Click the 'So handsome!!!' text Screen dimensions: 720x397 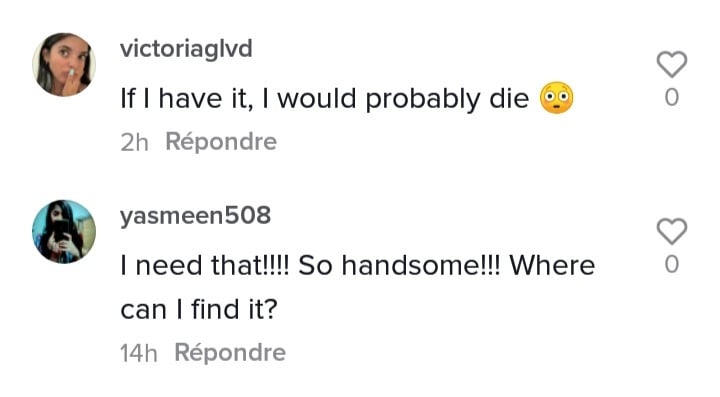click(x=400, y=265)
